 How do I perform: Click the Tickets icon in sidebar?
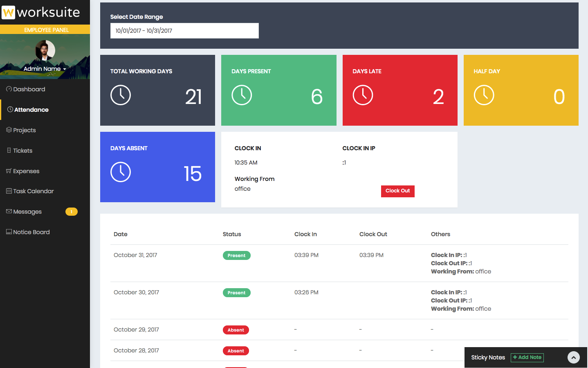(x=9, y=150)
